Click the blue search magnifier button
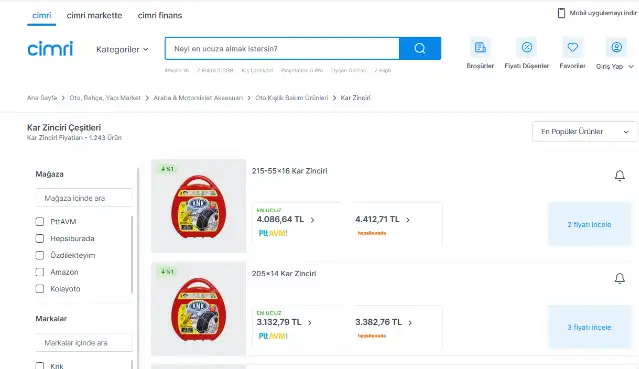Screen dimensions: 639x369 coord(420,49)
